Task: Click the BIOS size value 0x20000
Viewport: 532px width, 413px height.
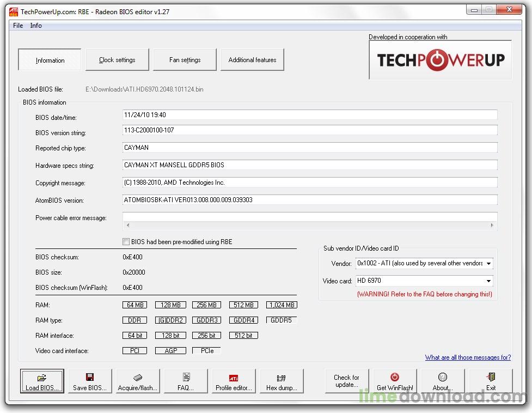Action: click(133, 272)
